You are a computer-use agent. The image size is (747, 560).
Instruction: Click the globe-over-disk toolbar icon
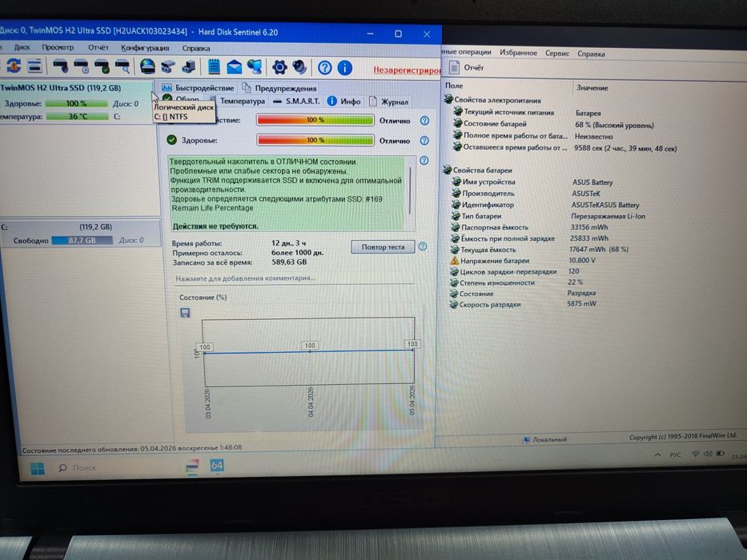coord(147,66)
